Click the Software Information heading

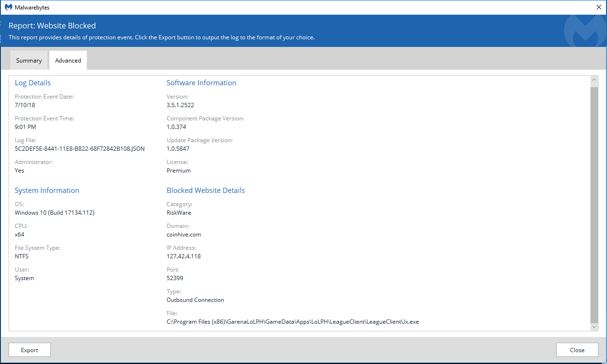click(x=201, y=83)
